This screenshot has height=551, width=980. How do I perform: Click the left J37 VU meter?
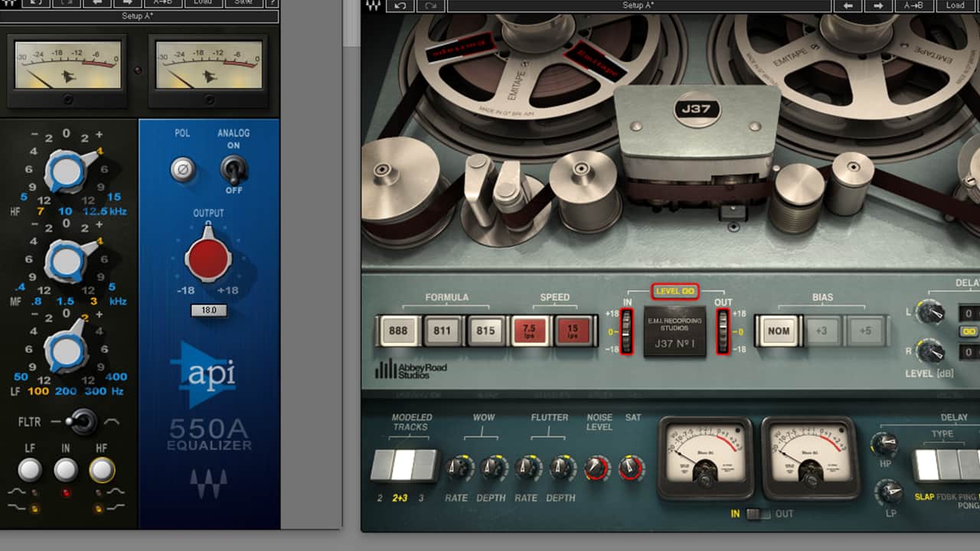pyautogui.click(x=705, y=458)
